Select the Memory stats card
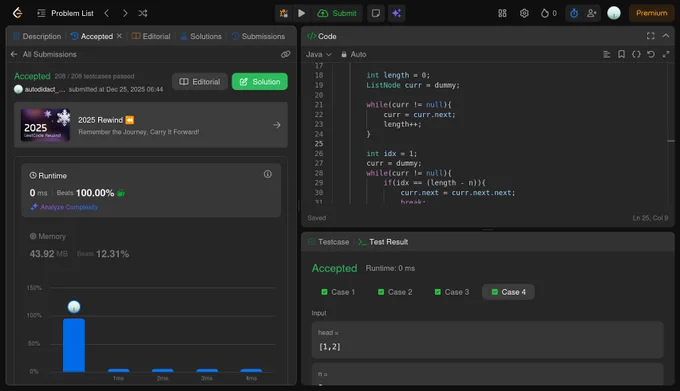 (x=150, y=246)
